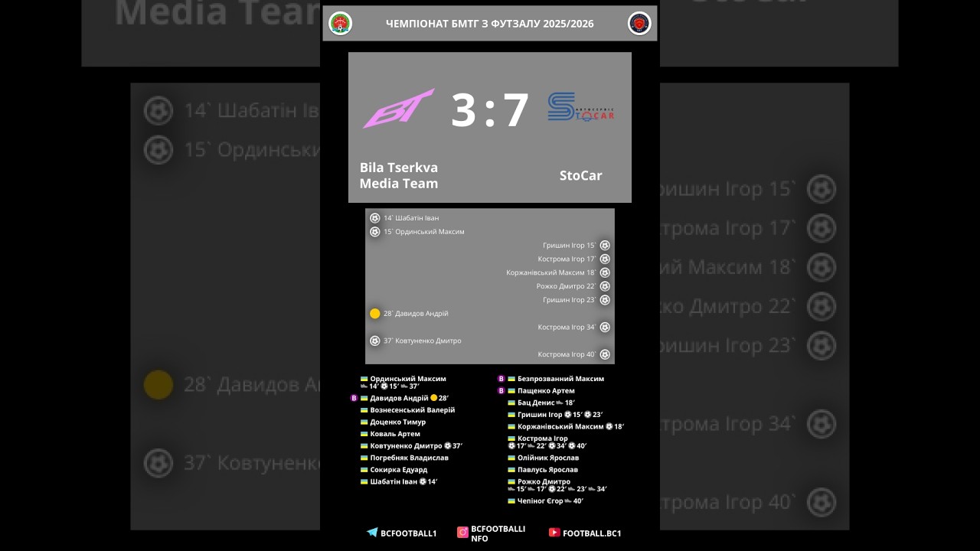Click the ball icon next to Рожко Дмитро 22`
Image resolution: width=980 pixels, height=551 pixels.
point(605,286)
